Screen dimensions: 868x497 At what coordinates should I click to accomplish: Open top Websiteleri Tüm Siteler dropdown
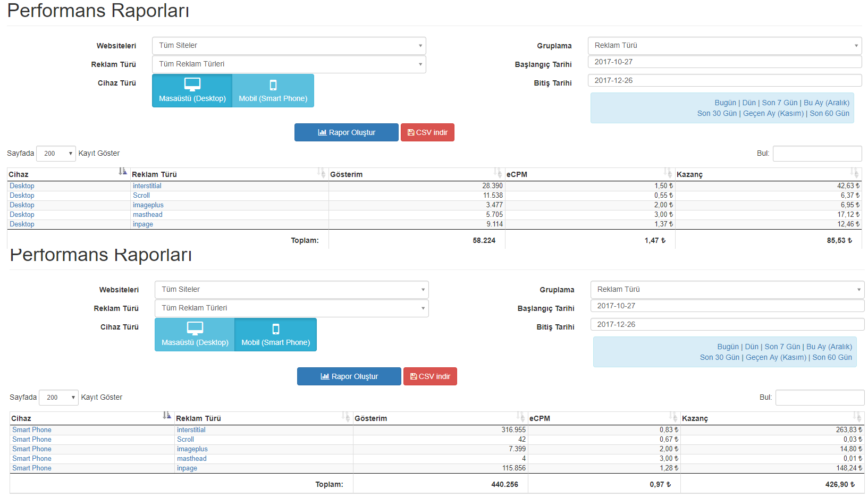(x=289, y=46)
